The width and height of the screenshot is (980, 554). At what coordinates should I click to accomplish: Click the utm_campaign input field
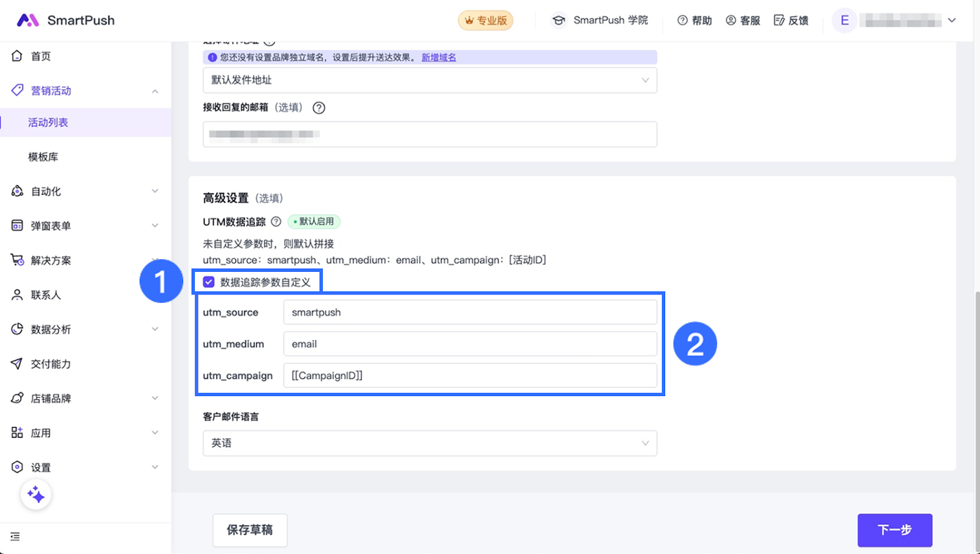coord(470,376)
